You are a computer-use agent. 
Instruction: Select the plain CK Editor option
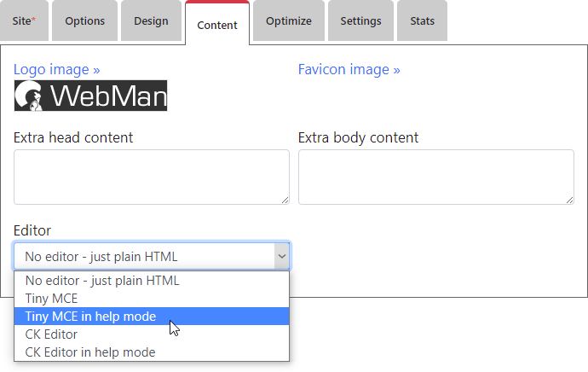[x=52, y=334]
